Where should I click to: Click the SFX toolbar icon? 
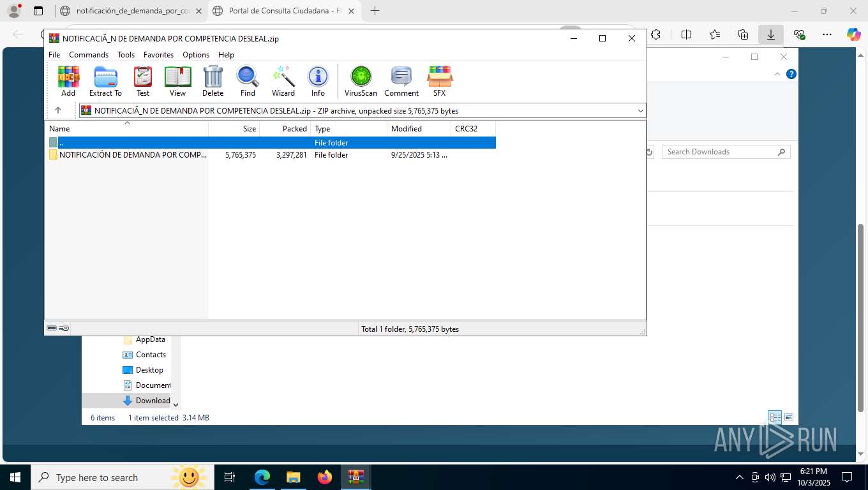point(440,81)
